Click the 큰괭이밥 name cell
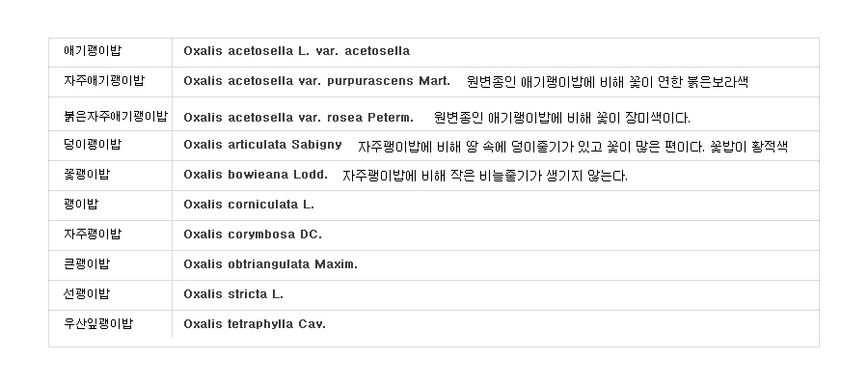Viewport: 868px width, 386px height. (x=87, y=264)
